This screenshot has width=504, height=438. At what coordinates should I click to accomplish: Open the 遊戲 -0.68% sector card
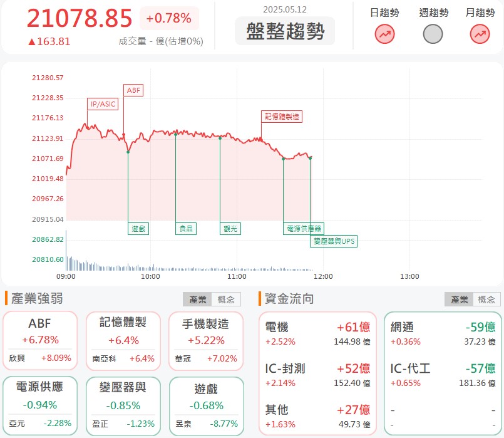click(207, 406)
